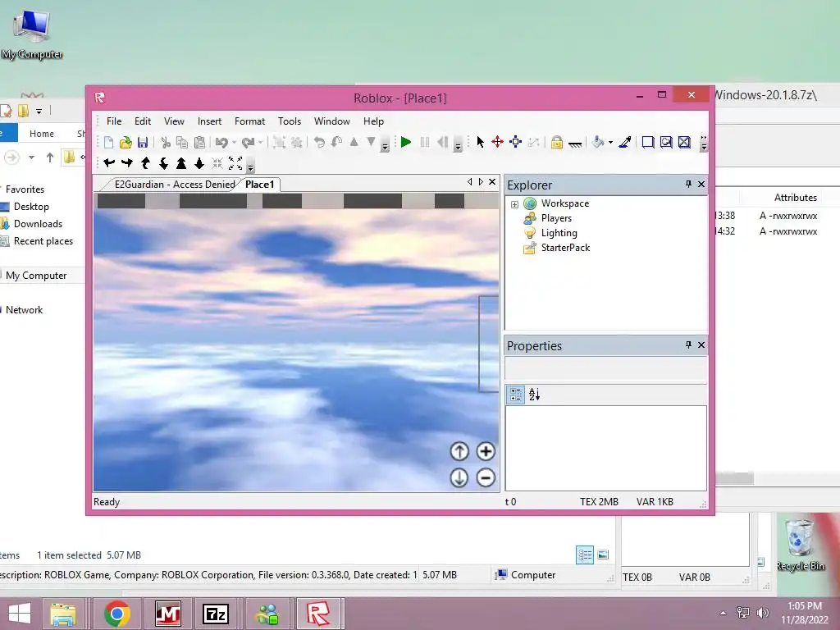840x630 pixels.
Task: Create a new place with New icon
Action: click(x=109, y=142)
